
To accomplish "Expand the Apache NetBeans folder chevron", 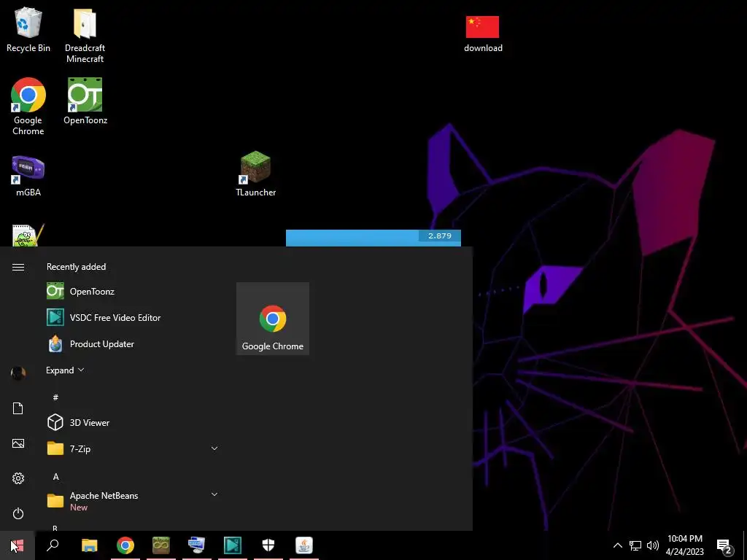I will point(214,494).
